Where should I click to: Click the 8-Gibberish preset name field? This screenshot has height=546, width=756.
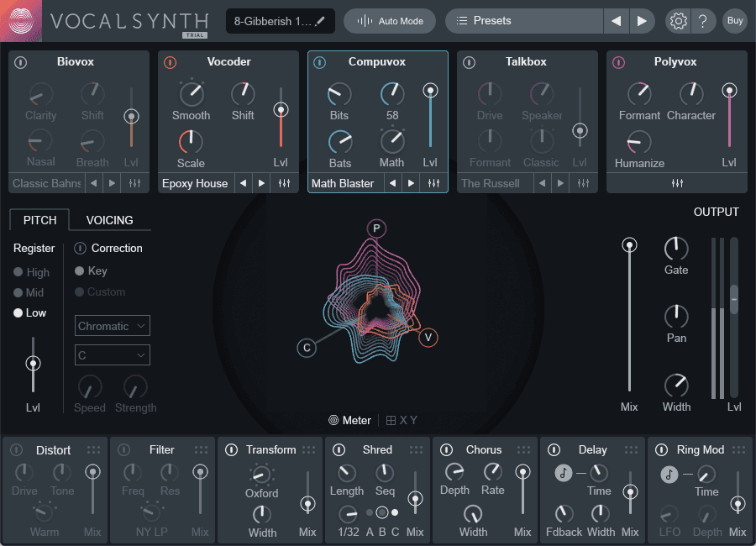coord(280,21)
